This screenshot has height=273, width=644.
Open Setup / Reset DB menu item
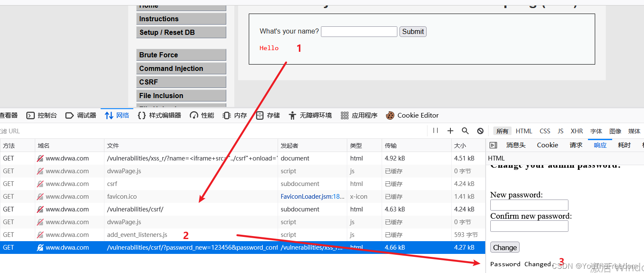coord(181,32)
